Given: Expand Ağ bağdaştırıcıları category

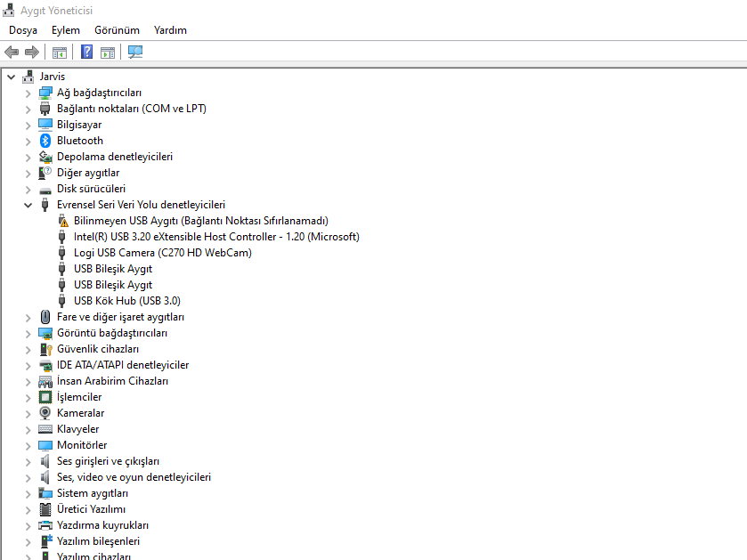Looking at the screenshot, I should pos(28,93).
